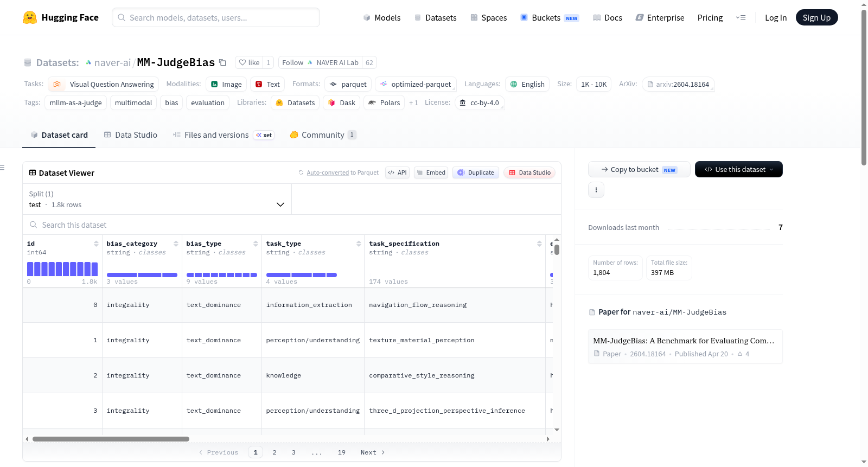
Task: Click the bias_category distribution bar
Action: tap(142, 275)
